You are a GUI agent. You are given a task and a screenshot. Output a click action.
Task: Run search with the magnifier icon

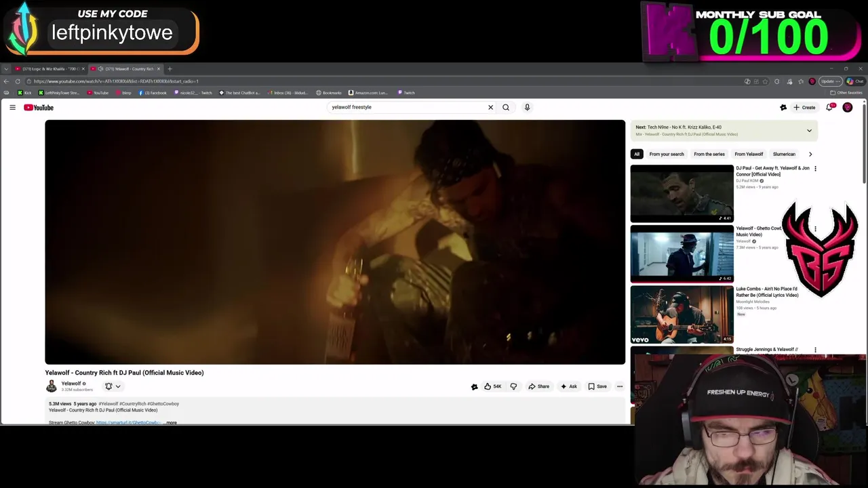tap(506, 107)
